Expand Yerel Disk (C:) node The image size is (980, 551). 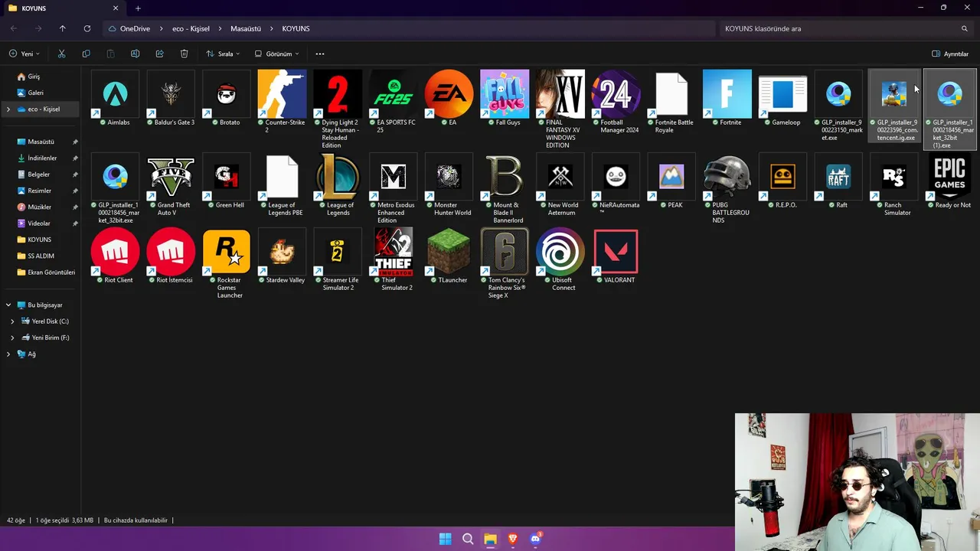[12, 321]
